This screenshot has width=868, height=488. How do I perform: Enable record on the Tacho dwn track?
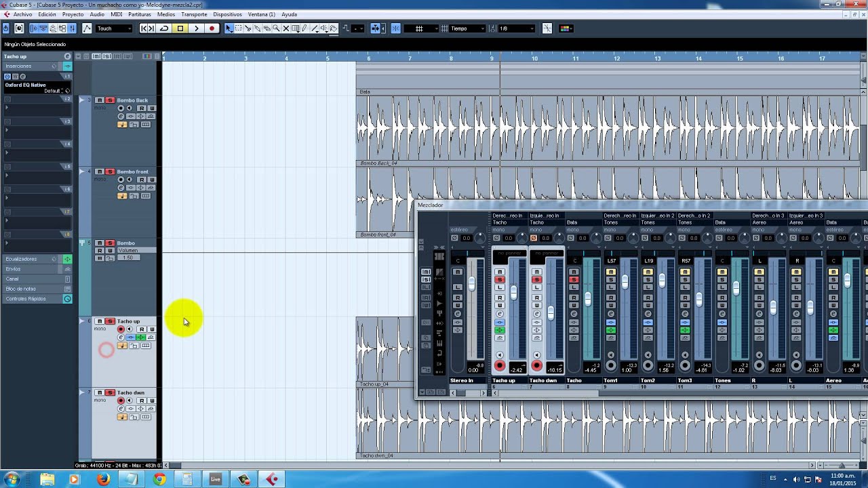pos(121,401)
